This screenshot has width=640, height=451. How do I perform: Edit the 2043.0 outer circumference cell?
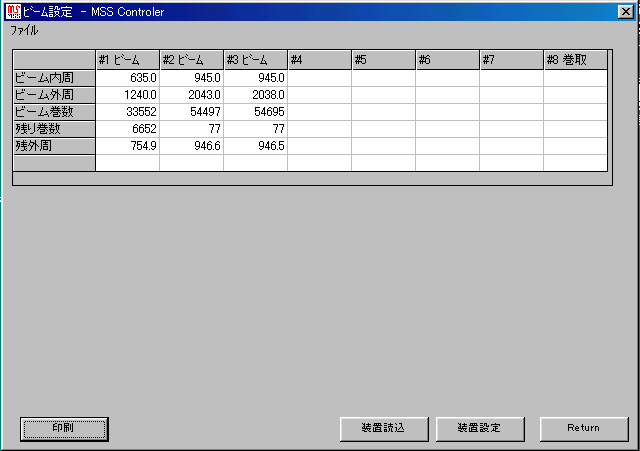tap(191, 95)
